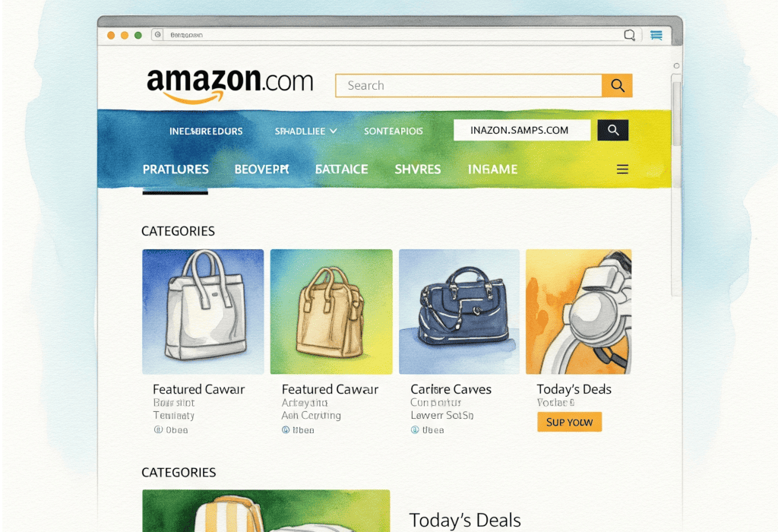Screen dimensions: 778x532
Task: Click the dark search icon beside INAZON.SAMPS.COM
Action: [613, 130]
